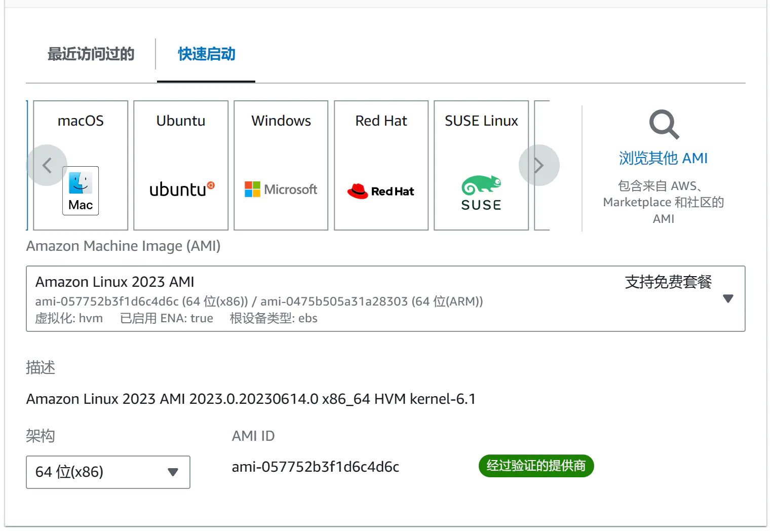
Task: Switch to the 最近访问过的 tab
Action: [x=91, y=54]
